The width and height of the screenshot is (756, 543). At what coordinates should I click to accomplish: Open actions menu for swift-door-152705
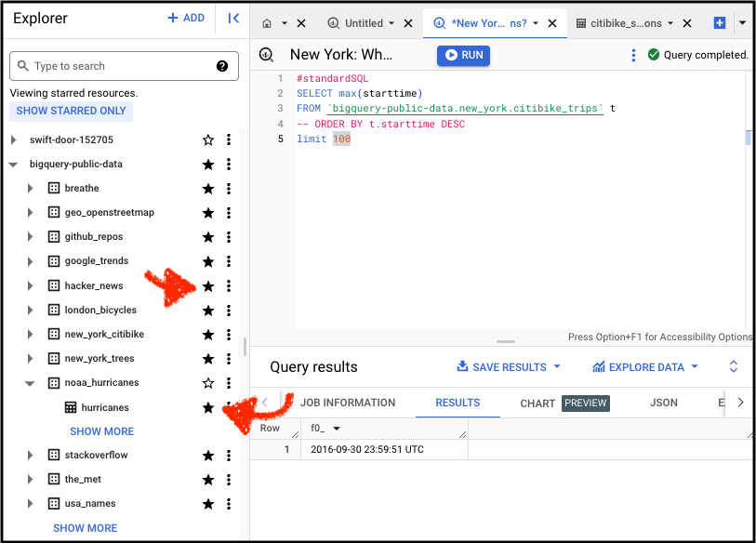229,139
